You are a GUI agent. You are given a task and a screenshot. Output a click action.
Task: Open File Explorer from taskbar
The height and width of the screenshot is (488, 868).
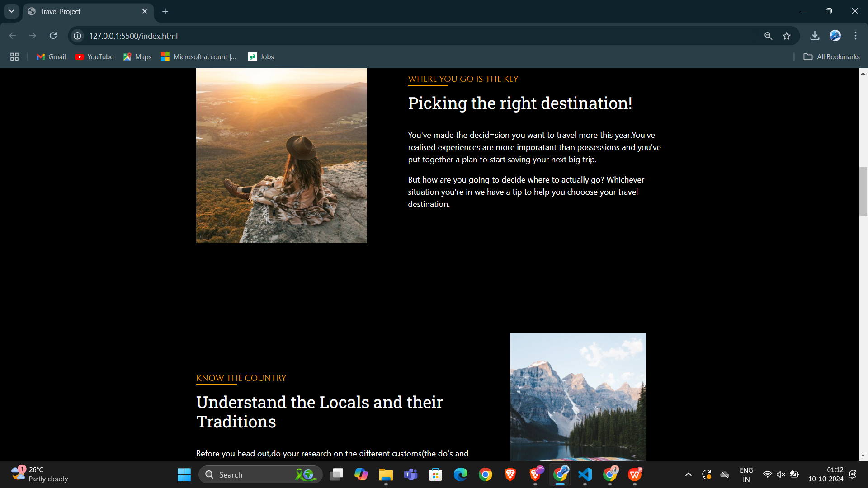[x=386, y=474]
